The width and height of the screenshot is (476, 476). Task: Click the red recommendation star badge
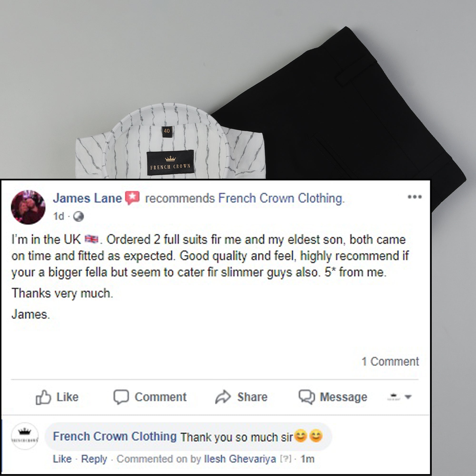tap(133, 198)
